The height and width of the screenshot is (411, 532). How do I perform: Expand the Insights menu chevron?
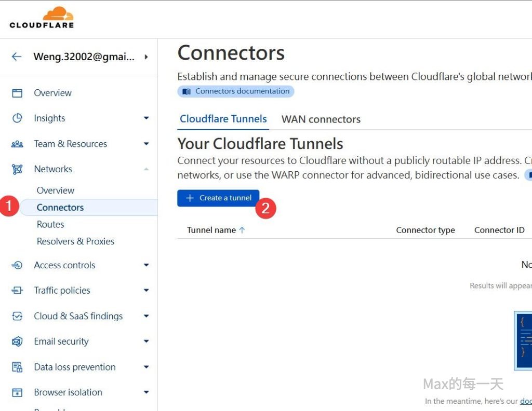coord(146,118)
